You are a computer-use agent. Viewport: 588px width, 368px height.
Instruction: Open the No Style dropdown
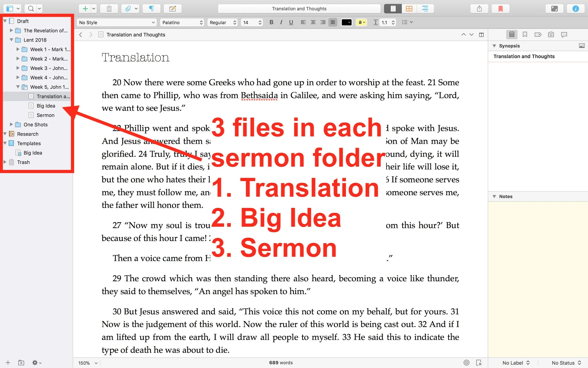tap(117, 22)
